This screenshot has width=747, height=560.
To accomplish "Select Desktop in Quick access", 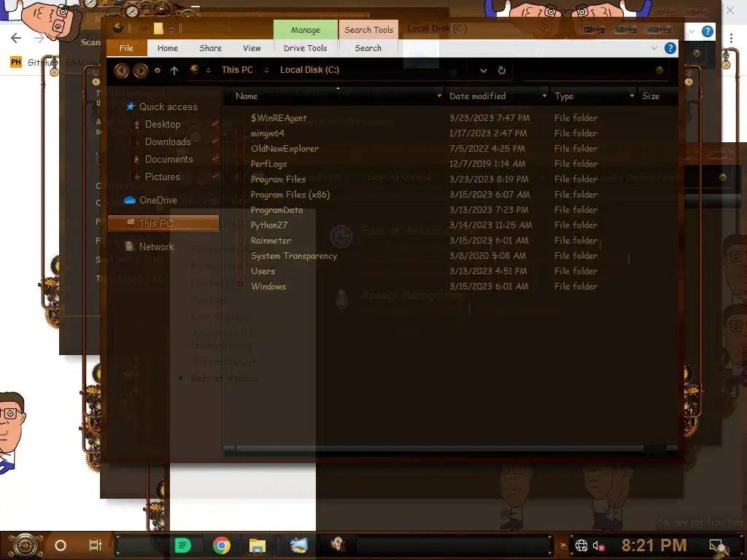I will (x=163, y=124).
